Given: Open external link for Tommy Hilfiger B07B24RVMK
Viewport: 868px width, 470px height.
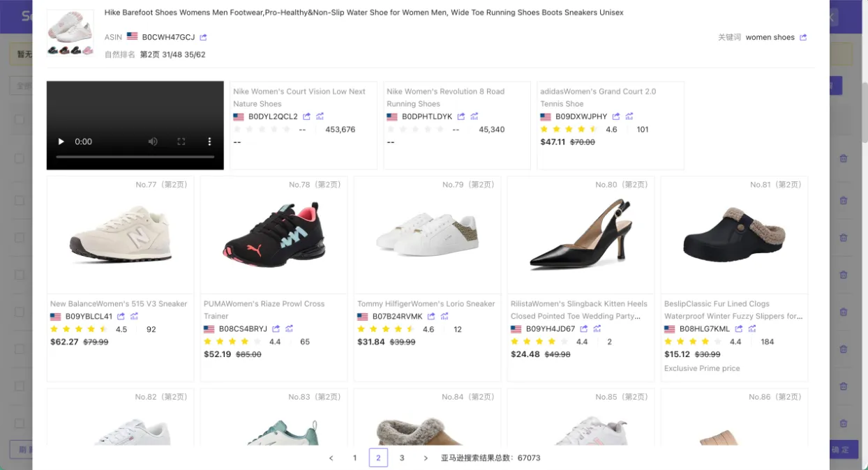Looking at the screenshot, I should [x=431, y=317].
